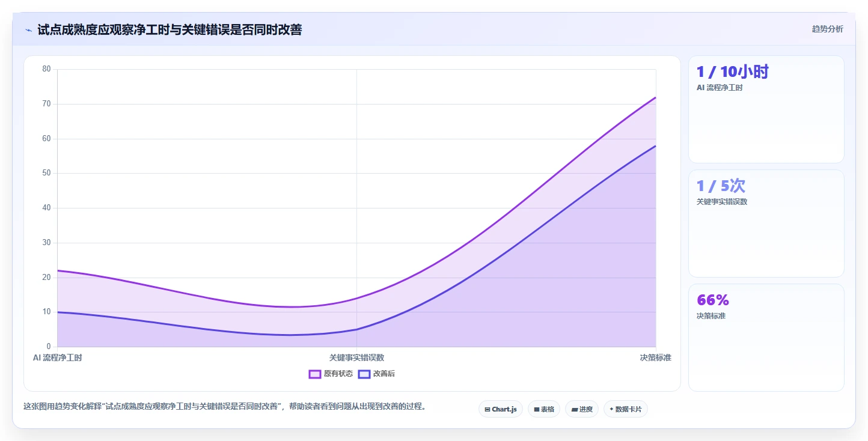Click the 改善后 line start at AI 流程净工时

pos(58,312)
